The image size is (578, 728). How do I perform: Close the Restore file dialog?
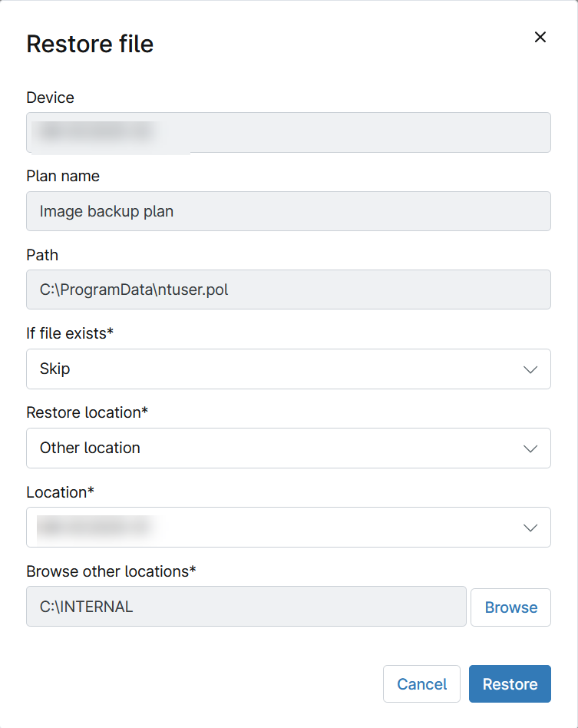point(540,37)
